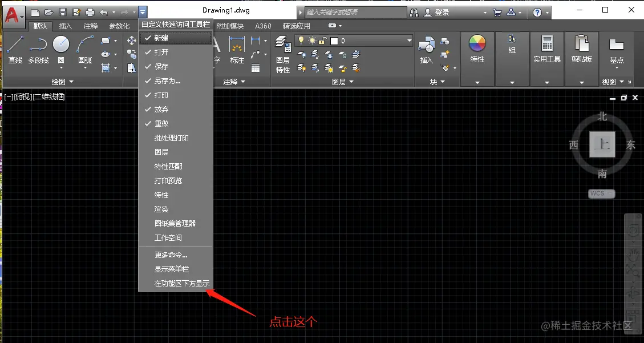
Task: Click the block editor icon with lightning bolt
Action: pyautogui.click(x=445, y=54)
